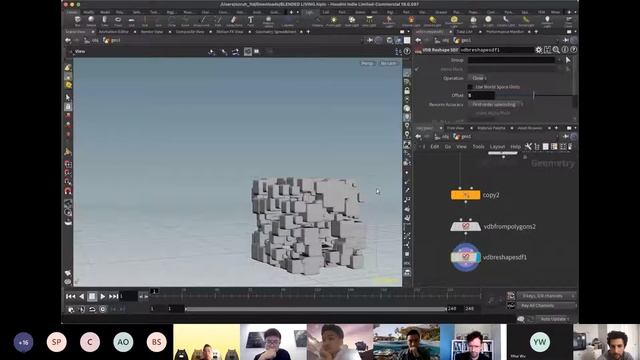Open the No cam dropdown in viewport
Screen dimensions: 640x360
(x=388, y=63)
